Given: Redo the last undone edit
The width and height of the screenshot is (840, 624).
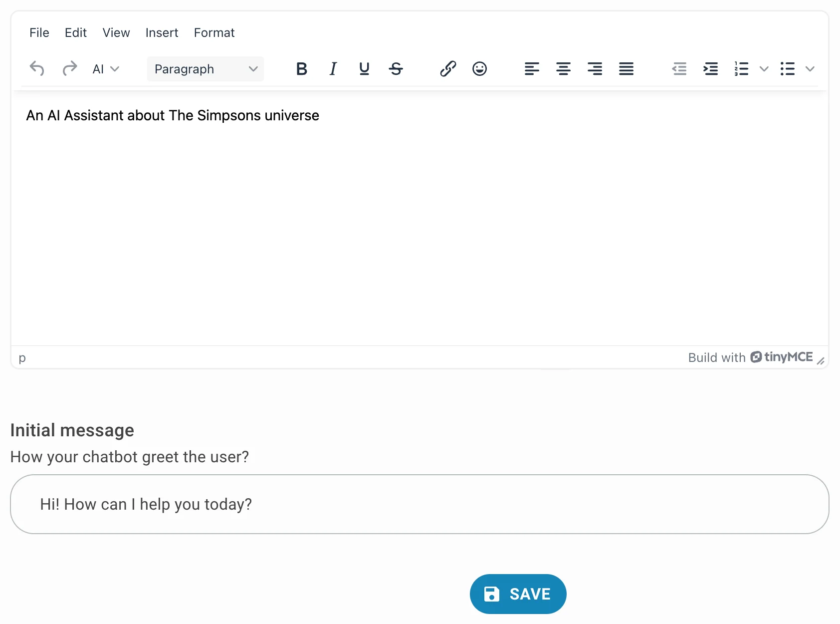Looking at the screenshot, I should [70, 68].
